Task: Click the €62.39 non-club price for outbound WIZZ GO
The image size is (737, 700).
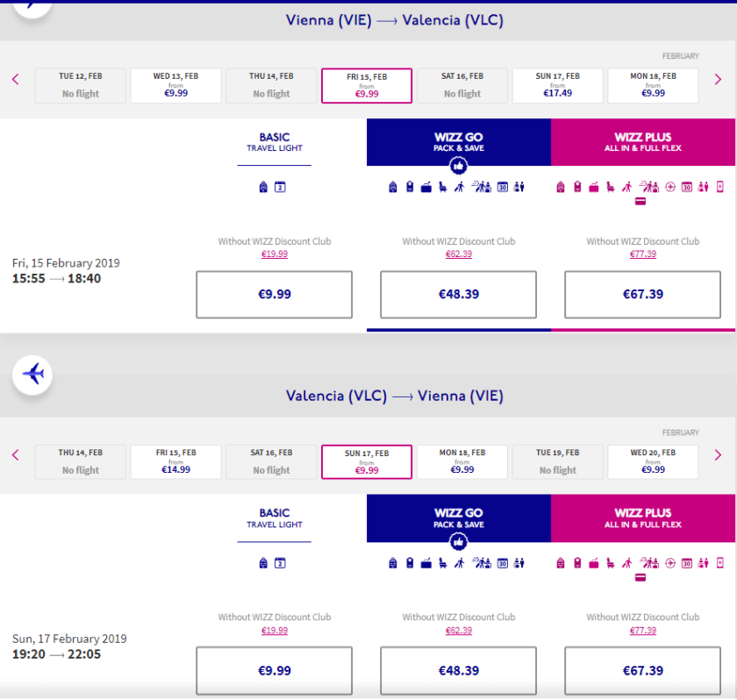Action: (x=458, y=254)
